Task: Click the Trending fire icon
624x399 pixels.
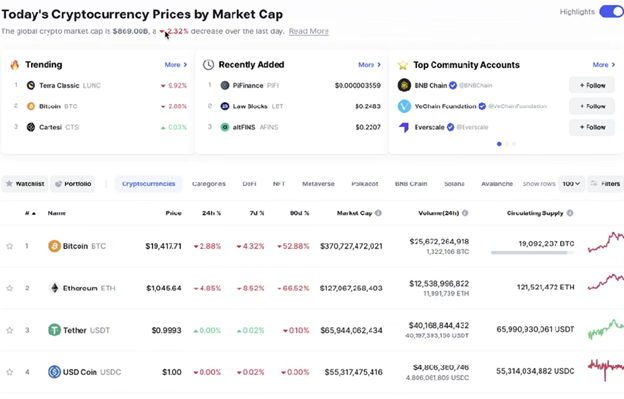Action: [x=15, y=65]
